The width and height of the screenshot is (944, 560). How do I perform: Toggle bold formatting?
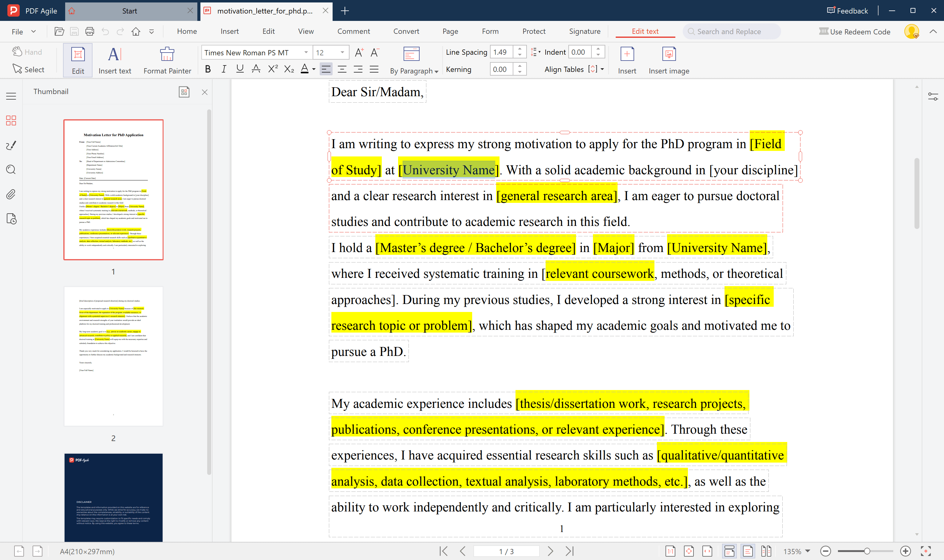click(x=207, y=69)
